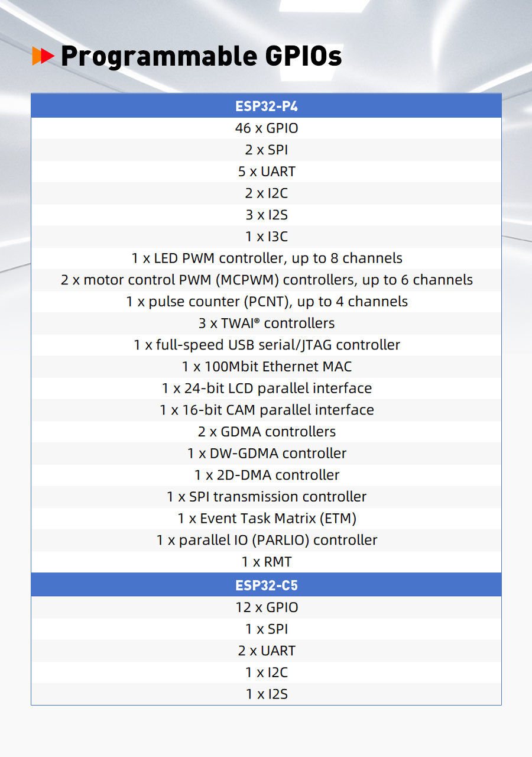
Task: Click the Event Task Matrix (ETM) row
Action: [x=266, y=519]
